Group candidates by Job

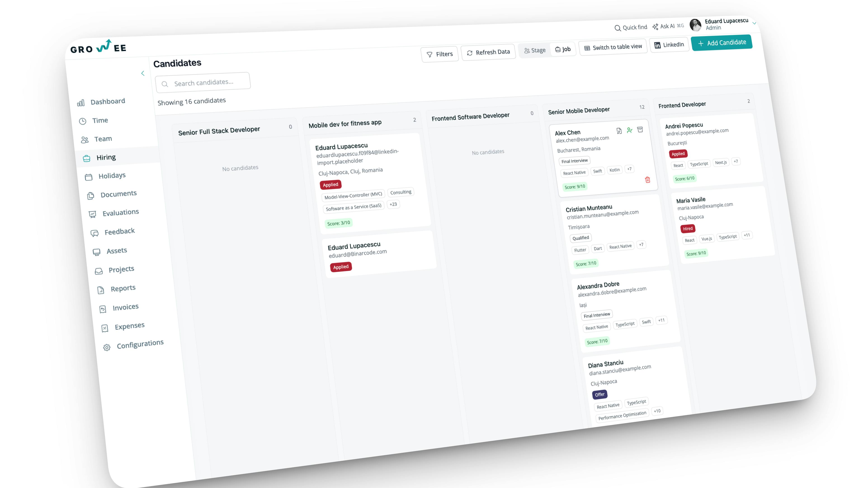[x=563, y=49]
